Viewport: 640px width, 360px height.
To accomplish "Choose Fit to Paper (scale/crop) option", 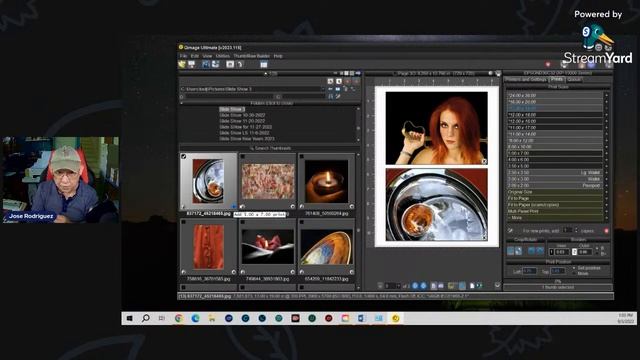I will [x=555, y=205].
